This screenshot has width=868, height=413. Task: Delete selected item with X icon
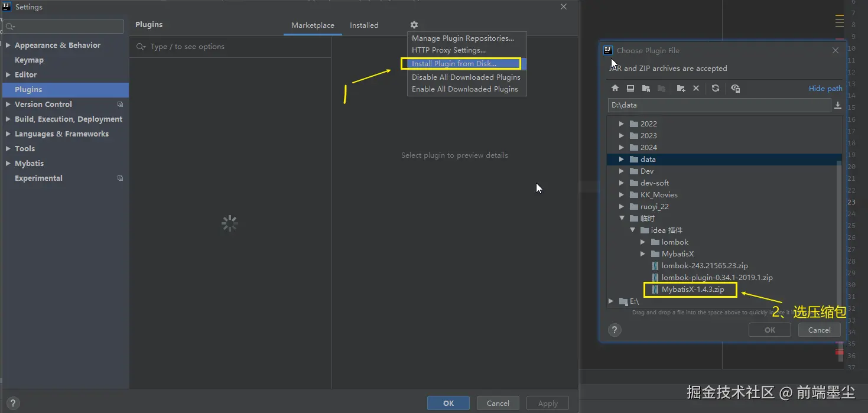[696, 88]
